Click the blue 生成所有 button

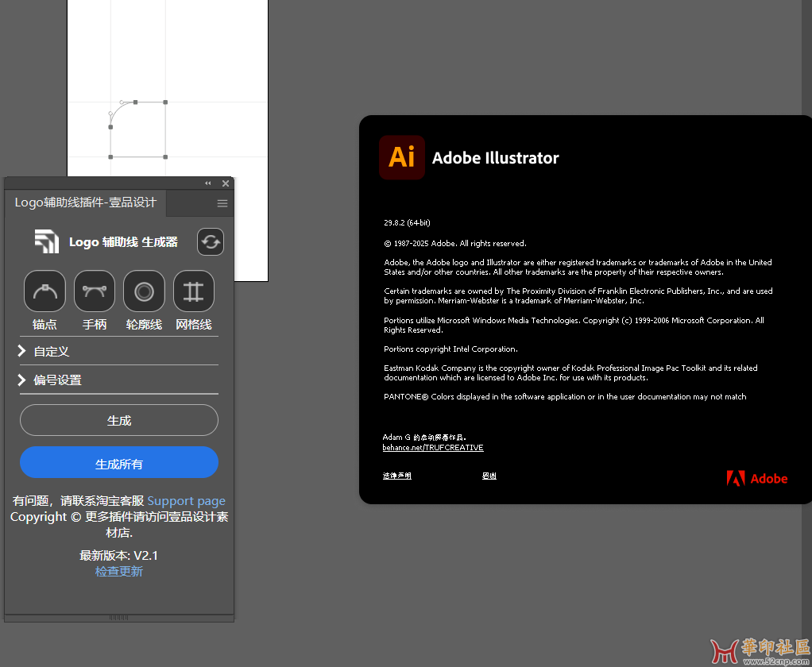coord(119,463)
